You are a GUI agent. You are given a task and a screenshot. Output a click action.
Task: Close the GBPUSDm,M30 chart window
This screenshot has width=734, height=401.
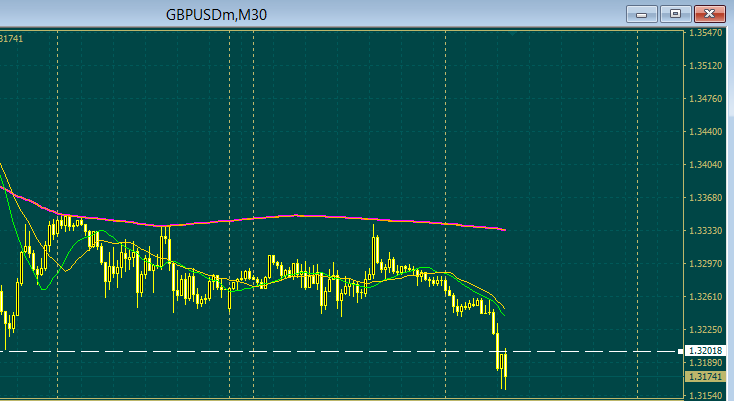710,14
